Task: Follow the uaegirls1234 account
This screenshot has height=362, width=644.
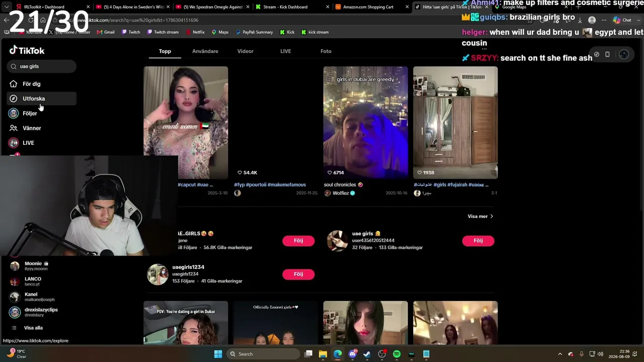Action: coord(298,274)
